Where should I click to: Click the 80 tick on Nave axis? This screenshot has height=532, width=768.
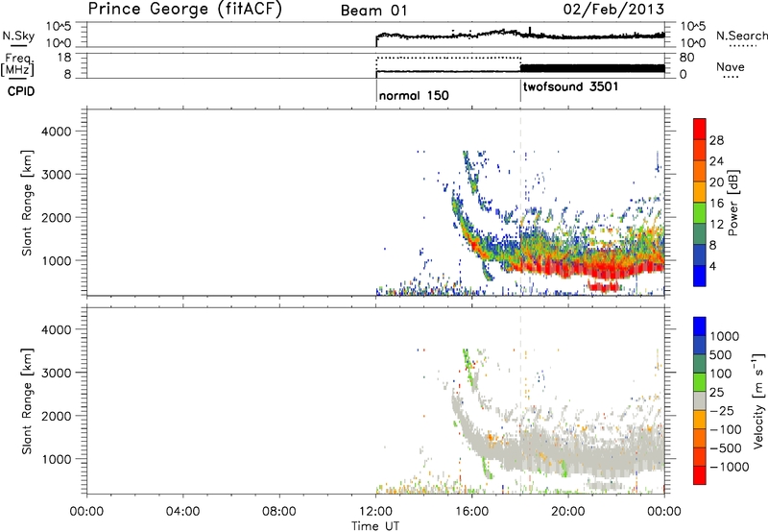[x=686, y=58]
